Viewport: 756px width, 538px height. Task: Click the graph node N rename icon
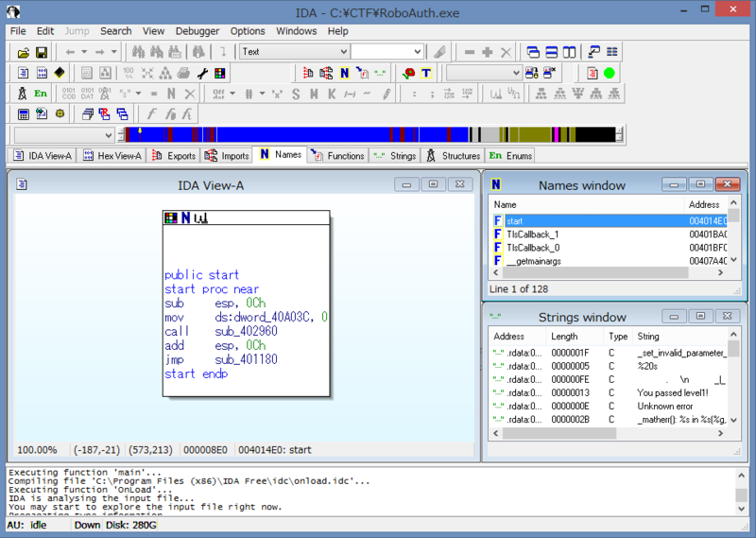pyautogui.click(x=185, y=218)
